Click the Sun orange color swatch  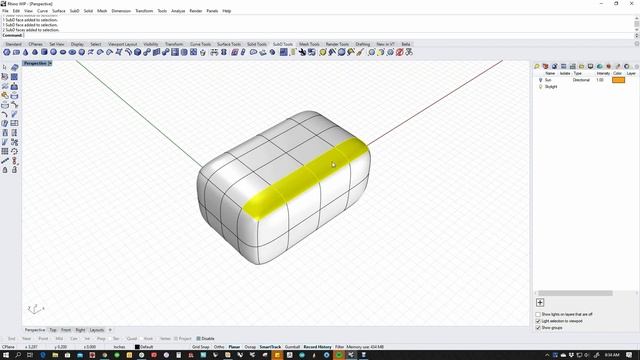[x=618, y=80]
